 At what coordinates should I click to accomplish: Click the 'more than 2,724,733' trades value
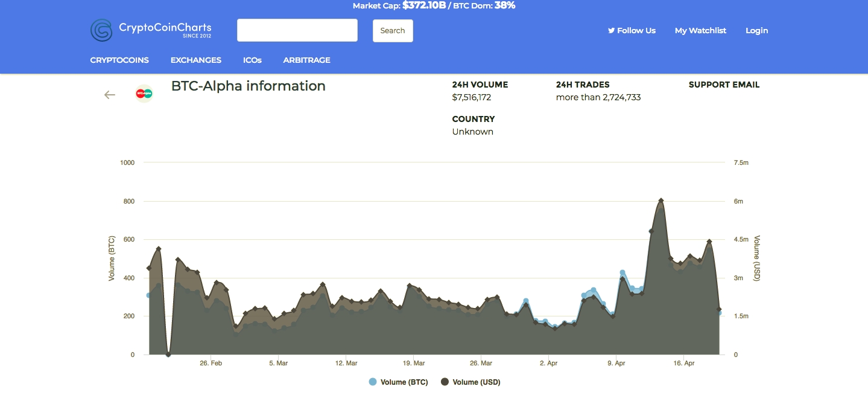[598, 97]
